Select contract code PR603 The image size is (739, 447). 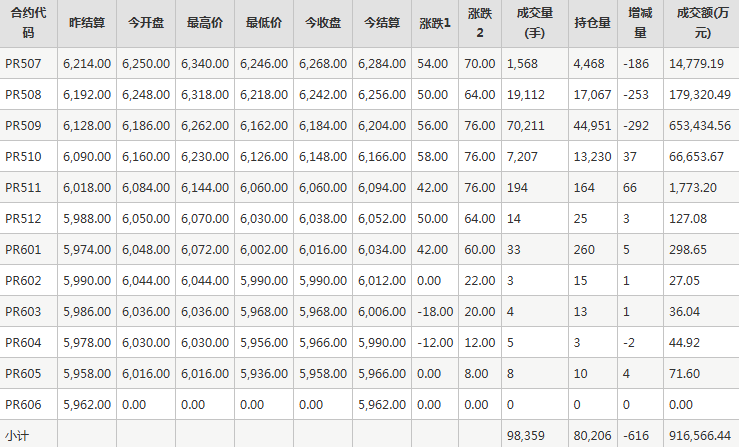click(x=23, y=312)
